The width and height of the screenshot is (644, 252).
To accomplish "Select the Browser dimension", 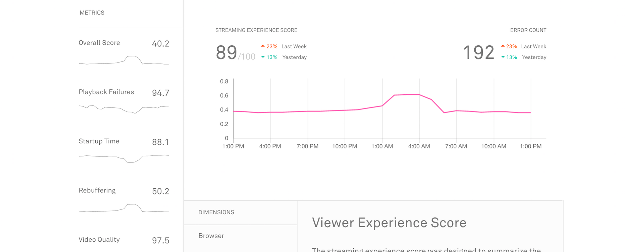I will [x=211, y=236].
